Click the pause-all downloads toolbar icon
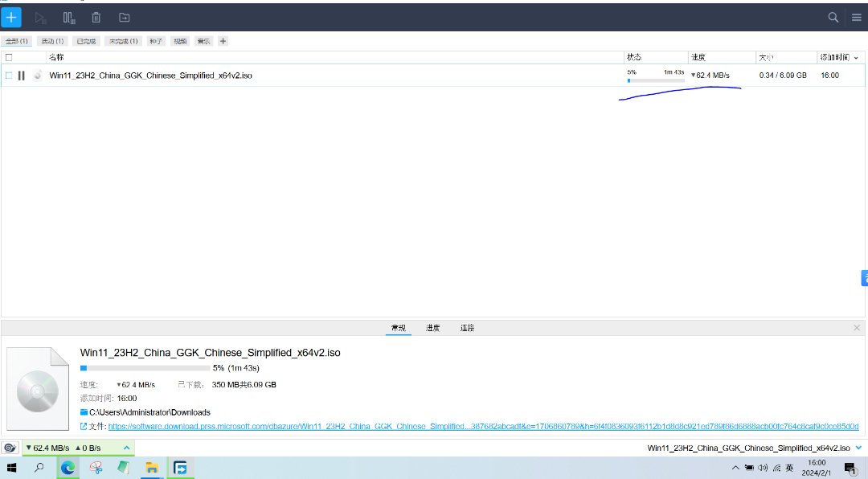Viewport: 868px width, 479px height. click(x=69, y=17)
